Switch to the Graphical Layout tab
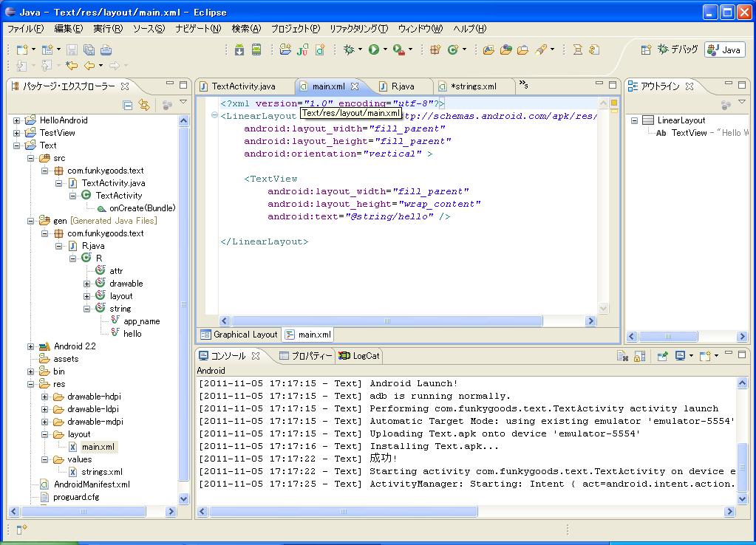756x545 pixels. pyautogui.click(x=239, y=335)
